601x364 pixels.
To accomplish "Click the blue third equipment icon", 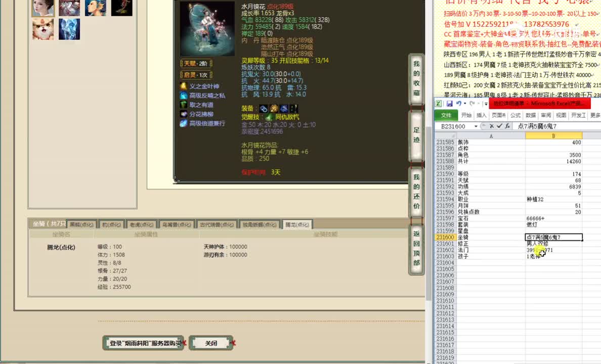I will (x=284, y=109).
